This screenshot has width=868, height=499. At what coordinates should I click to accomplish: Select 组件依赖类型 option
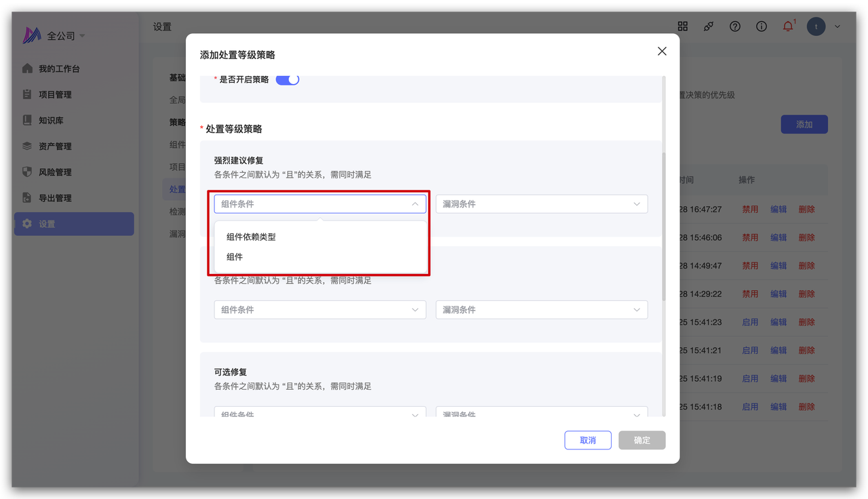click(x=251, y=237)
